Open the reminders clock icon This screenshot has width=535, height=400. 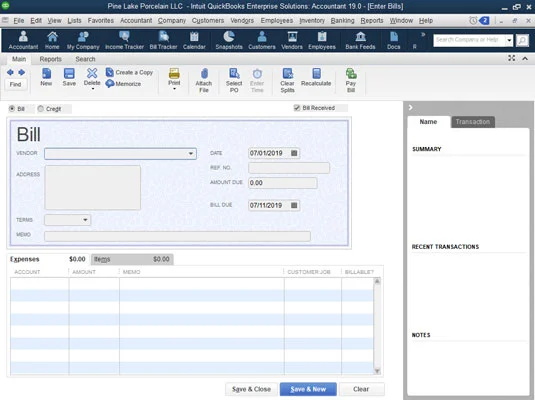[473, 20]
